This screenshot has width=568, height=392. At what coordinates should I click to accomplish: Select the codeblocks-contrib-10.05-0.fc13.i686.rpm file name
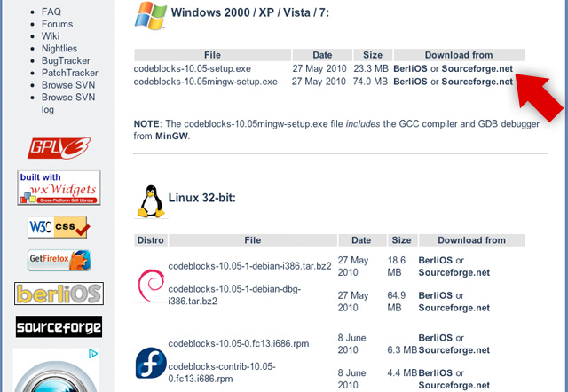click(222, 372)
